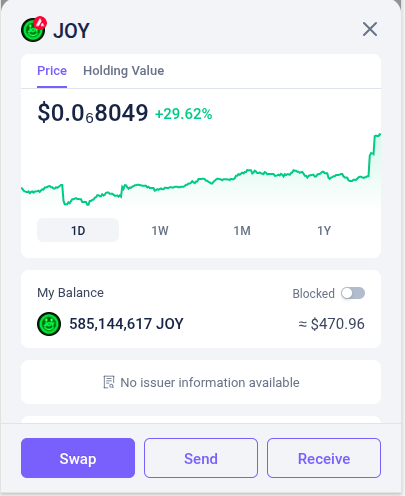Switch to the Holding Value tab
The width and height of the screenshot is (405, 496).
(x=123, y=71)
